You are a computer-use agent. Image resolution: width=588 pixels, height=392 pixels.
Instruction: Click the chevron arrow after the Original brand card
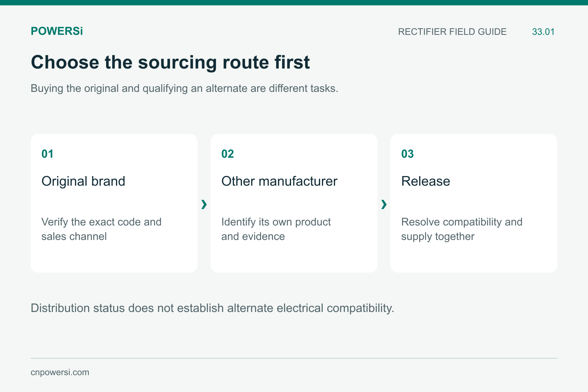tap(204, 204)
